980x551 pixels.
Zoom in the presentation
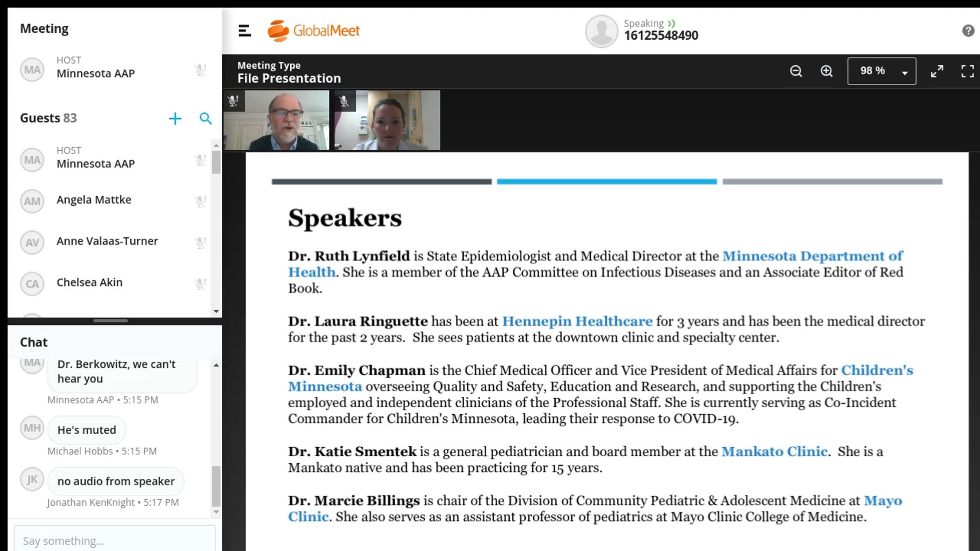(x=826, y=71)
